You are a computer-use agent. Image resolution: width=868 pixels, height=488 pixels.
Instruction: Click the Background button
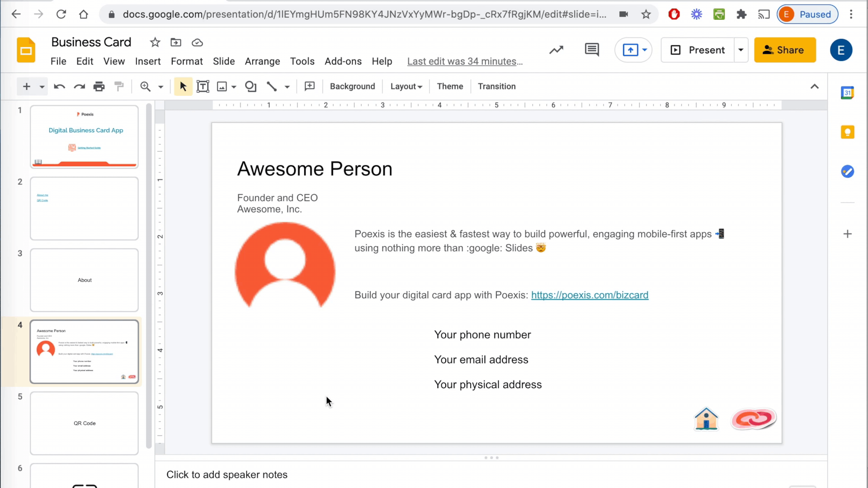pyautogui.click(x=353, y=86)
